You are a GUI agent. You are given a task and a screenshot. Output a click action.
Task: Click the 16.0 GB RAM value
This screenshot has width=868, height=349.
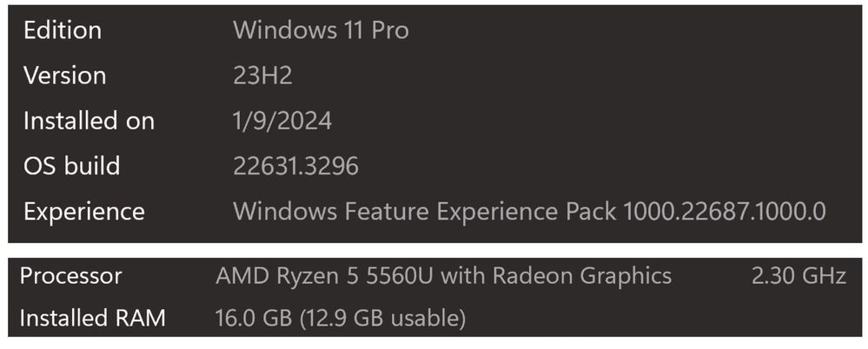253,318
